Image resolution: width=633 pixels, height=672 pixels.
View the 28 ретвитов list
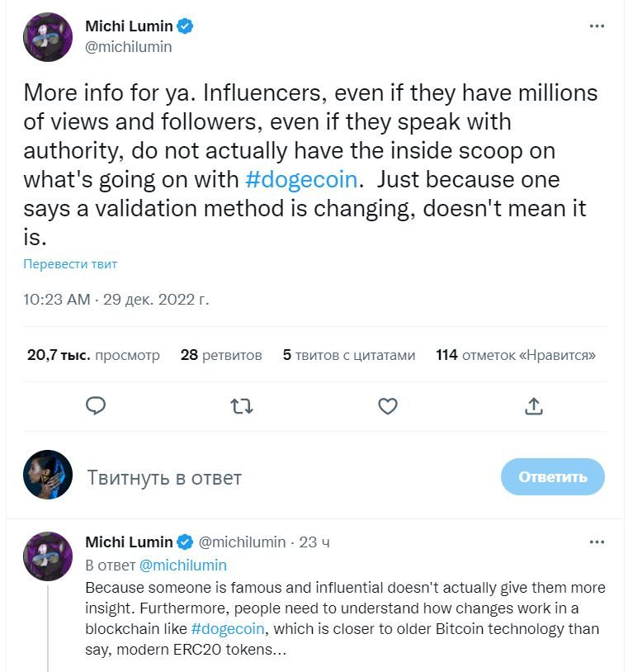220,355
